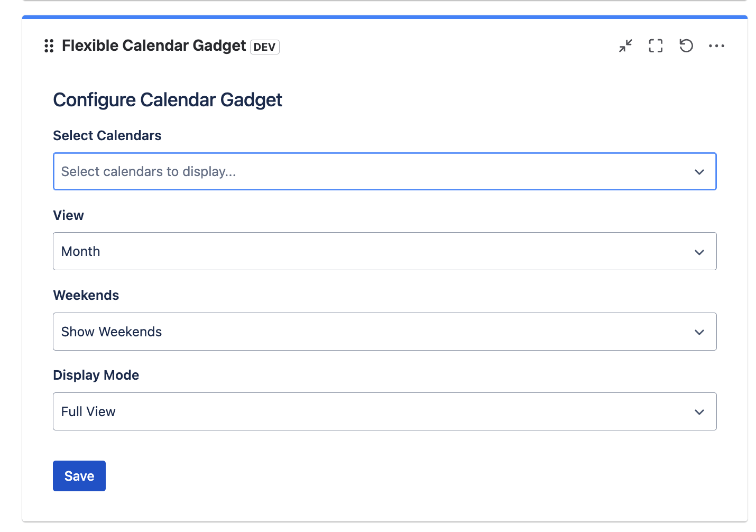The width and height of the screenshot is (756, 532).
Task: Select the Month value in the View field
Action: coord(80,252)
